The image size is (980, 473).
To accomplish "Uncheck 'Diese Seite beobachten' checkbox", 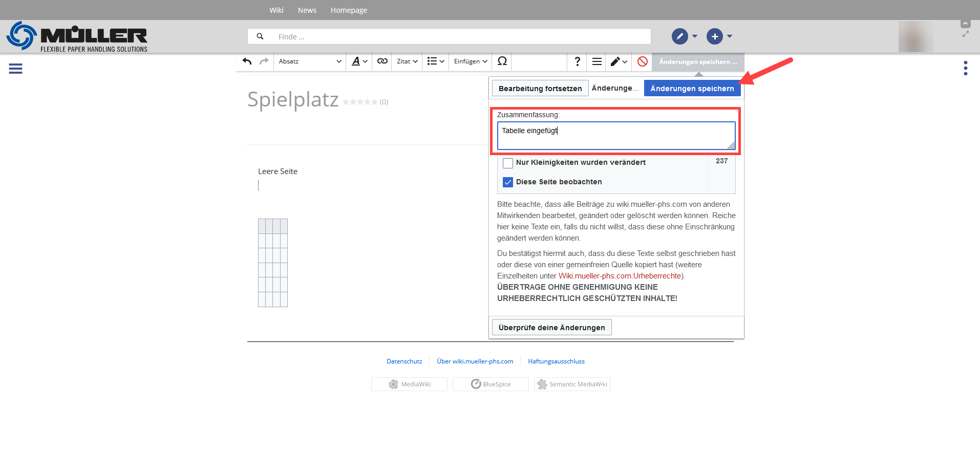I will pyautogui.click(x=508, y=182).
